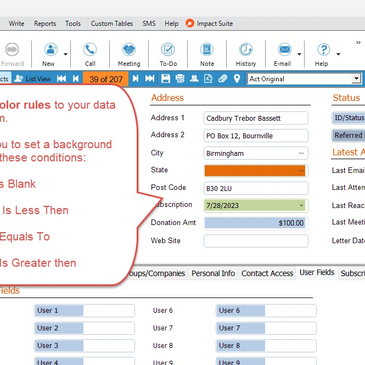Click the paperclip attach icon
The height and width of the screenshot is (365, 365).
click(223, 79)
